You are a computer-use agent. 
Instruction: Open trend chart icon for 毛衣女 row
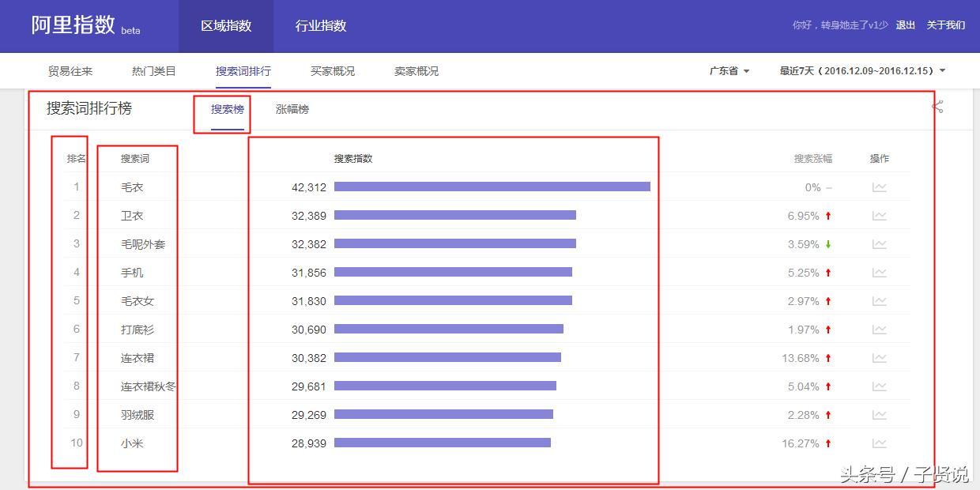coord(879,301)
